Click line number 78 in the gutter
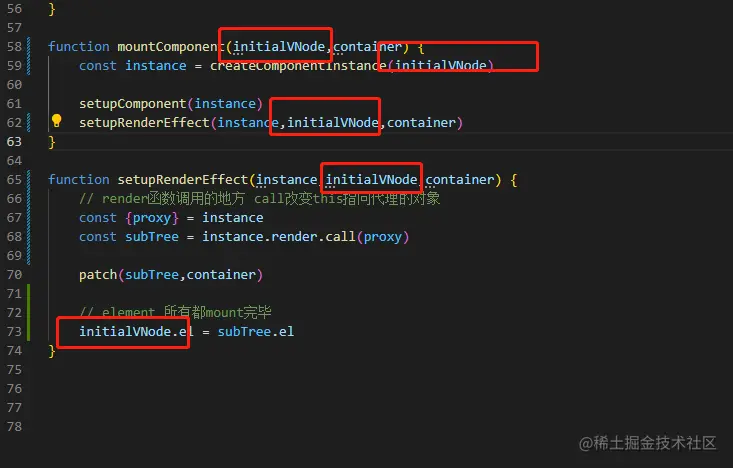 [x=14, y=426]
